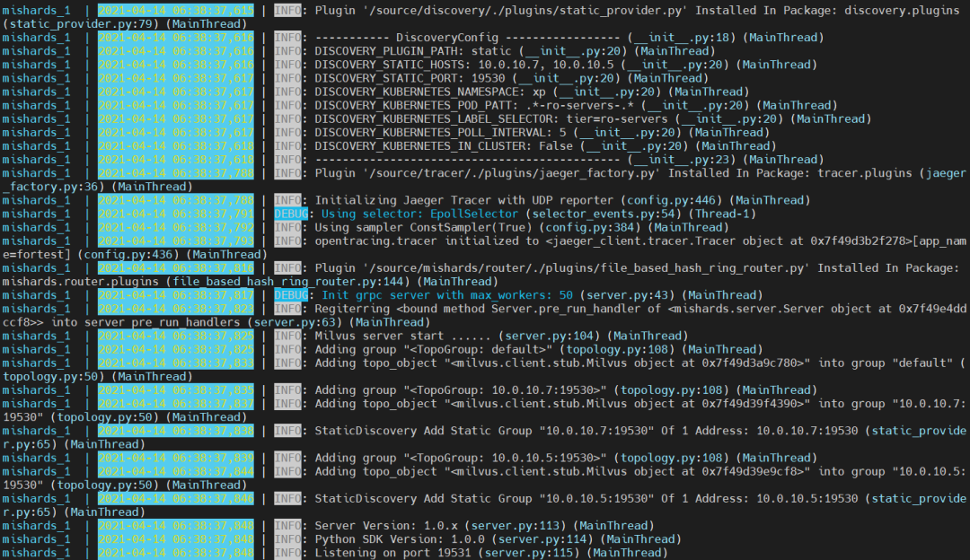Click DEBUG tag on the Init grpc line
Viewport: 970px width, 560px height.
pos(291,296)
